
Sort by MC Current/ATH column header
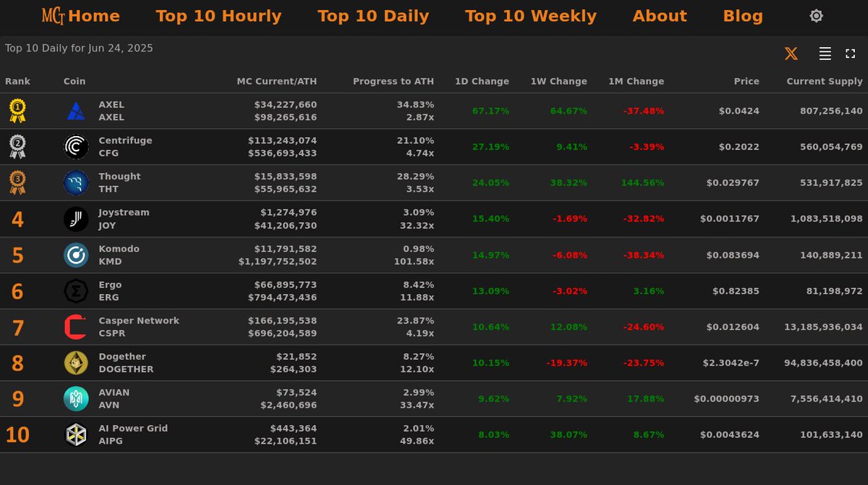click(x=277, y=82)
